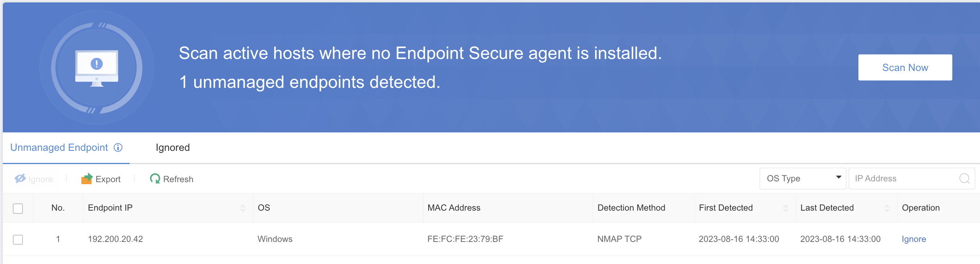Click the search magnifier icon
This screenshot has height=264, width=980.
point(964,179)
